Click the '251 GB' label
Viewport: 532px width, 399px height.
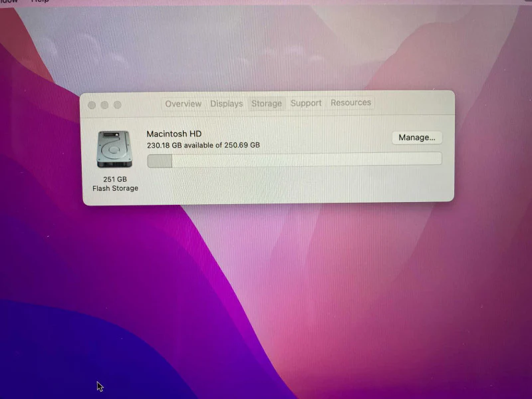point(115,179)
